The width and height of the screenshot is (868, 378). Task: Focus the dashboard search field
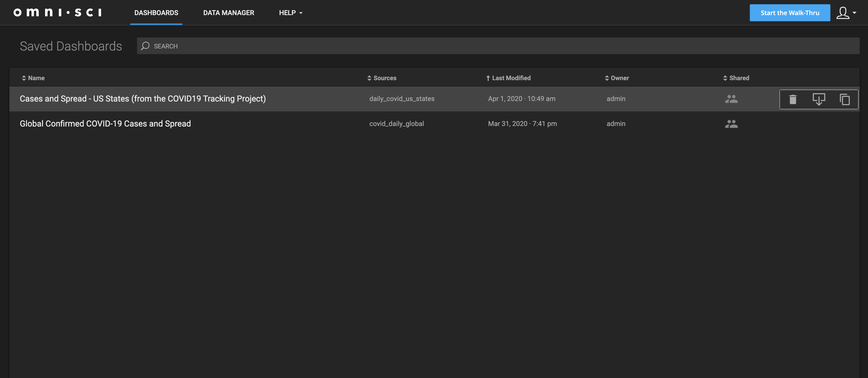[x=499, y=46]
